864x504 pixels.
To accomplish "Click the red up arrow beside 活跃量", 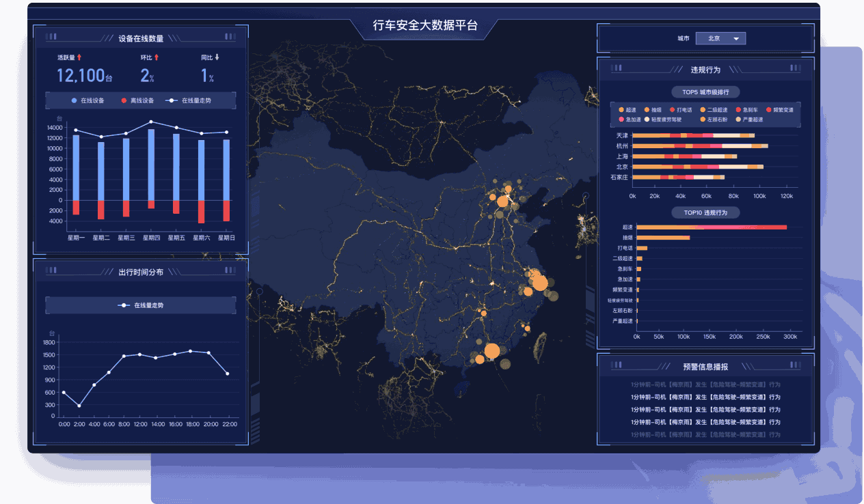I will pos(79,57).
